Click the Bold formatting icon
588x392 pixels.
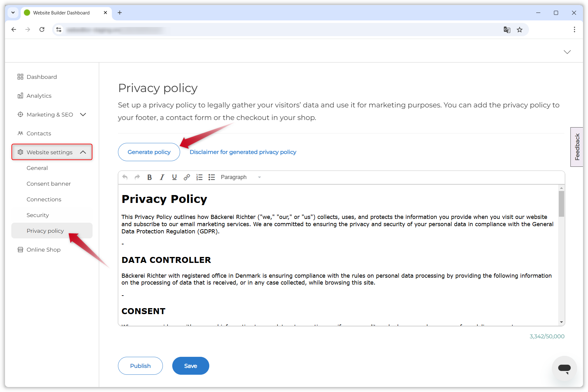[150, 177]
